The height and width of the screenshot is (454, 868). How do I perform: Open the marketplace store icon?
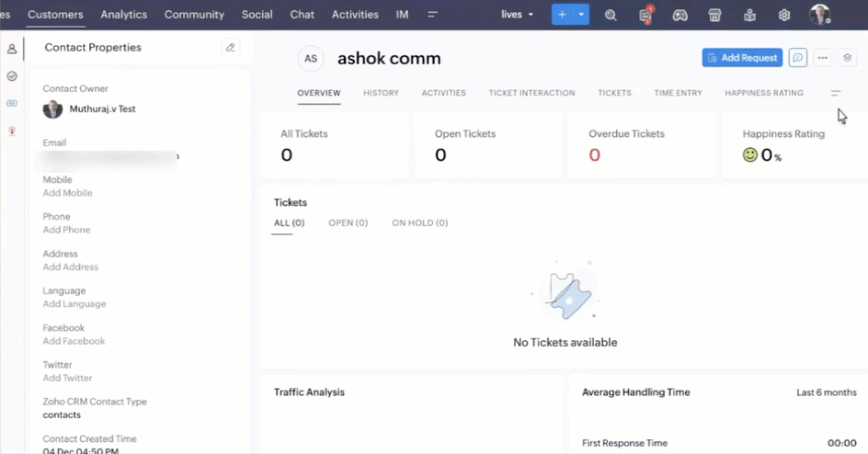point(714,15)
